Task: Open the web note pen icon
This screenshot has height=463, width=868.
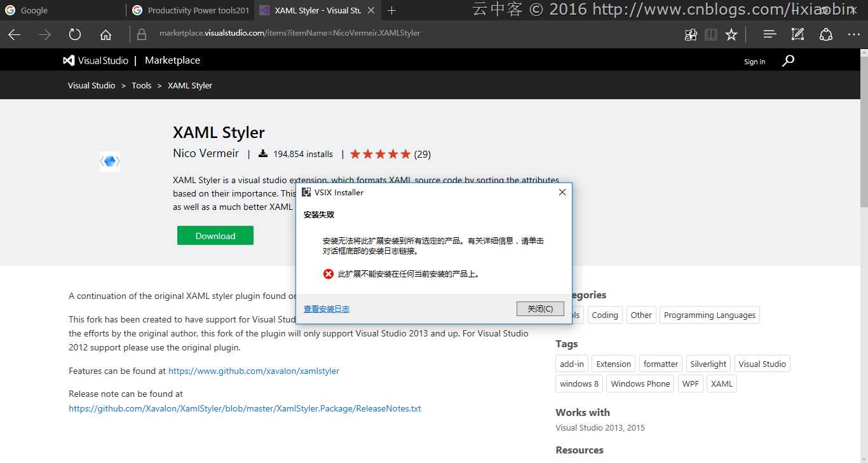Action: click(797, 34)
